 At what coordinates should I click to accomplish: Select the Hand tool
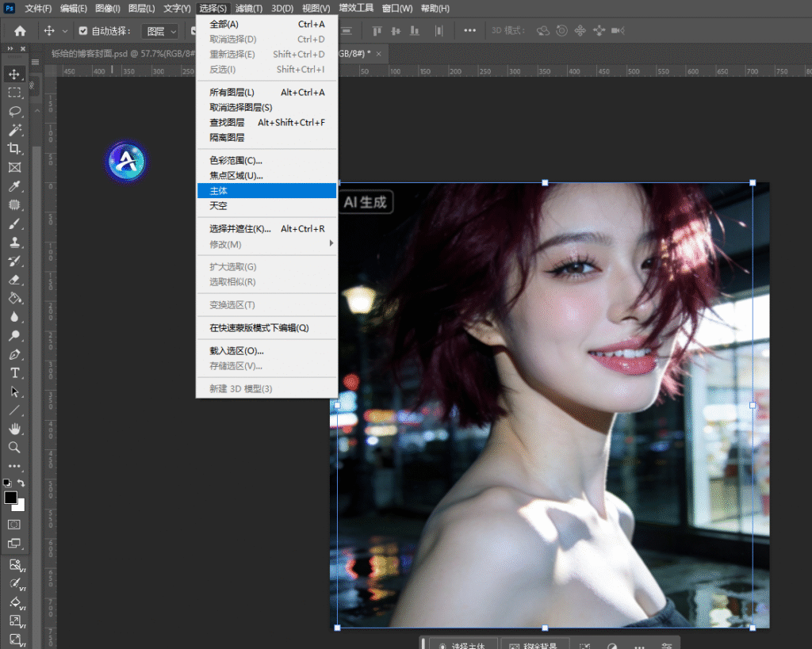coord(14,429)
